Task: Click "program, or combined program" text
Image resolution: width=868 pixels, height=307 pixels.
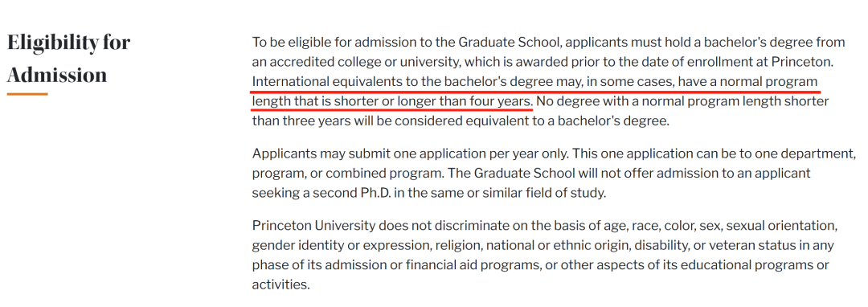Action: 346,173
